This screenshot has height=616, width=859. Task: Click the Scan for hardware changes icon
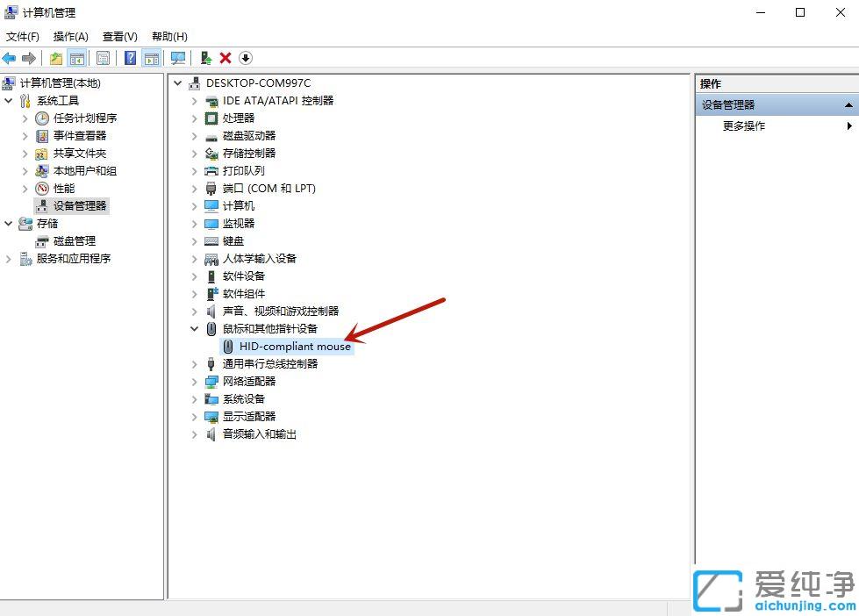(176, 58)
